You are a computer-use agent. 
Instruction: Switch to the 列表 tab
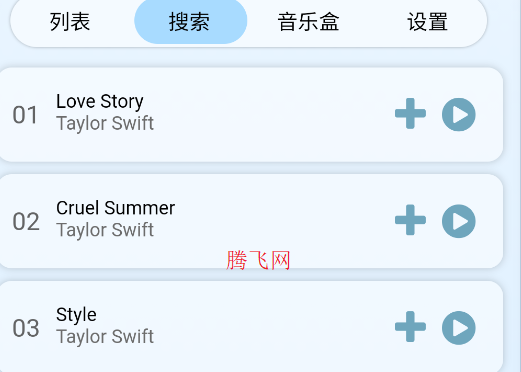(70, 22)
